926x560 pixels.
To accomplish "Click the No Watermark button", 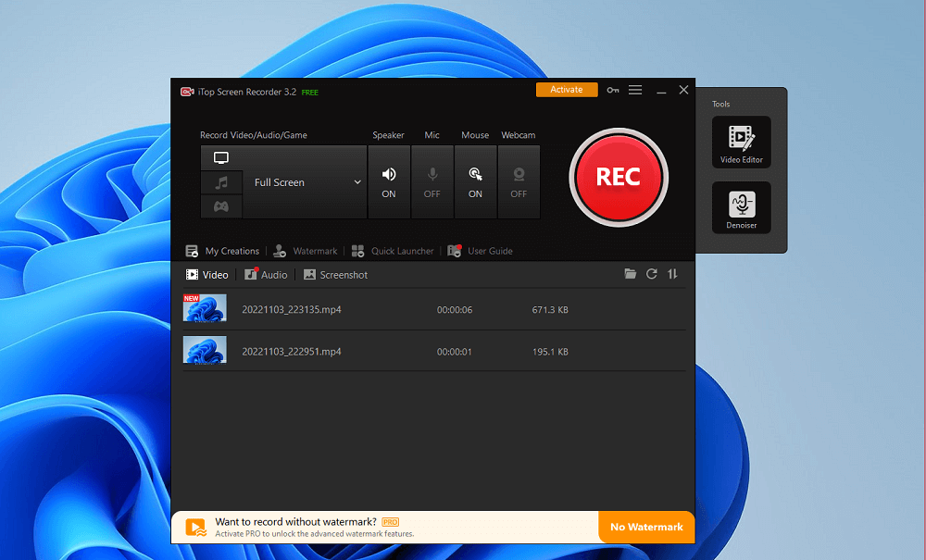I will click(646, 527).
